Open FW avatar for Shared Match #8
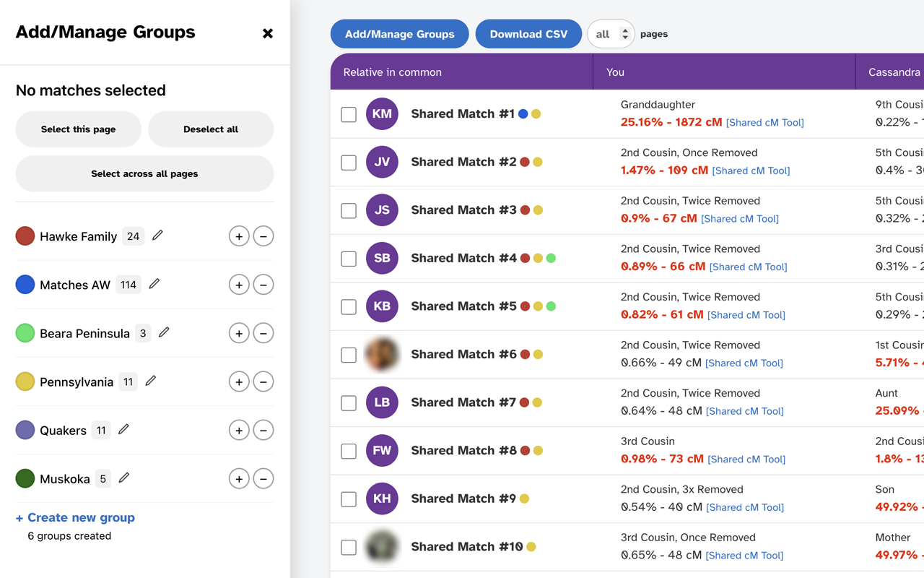924x578 pixels. 382,451
